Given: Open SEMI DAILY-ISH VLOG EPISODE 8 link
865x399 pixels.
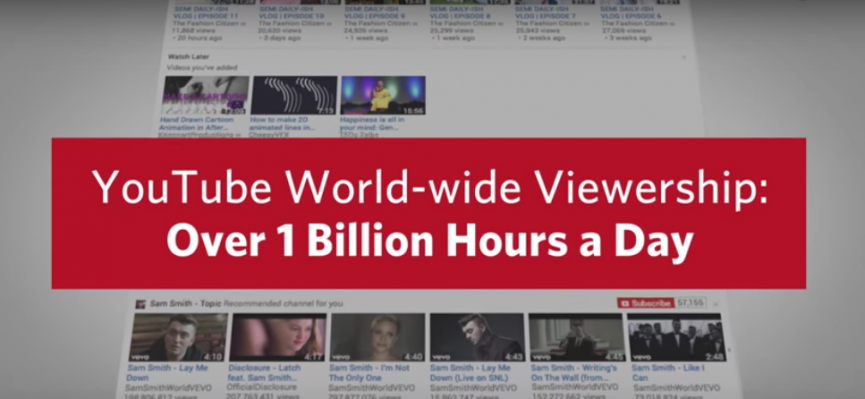Looking at the screenshot, I should [x=461, y=13].
